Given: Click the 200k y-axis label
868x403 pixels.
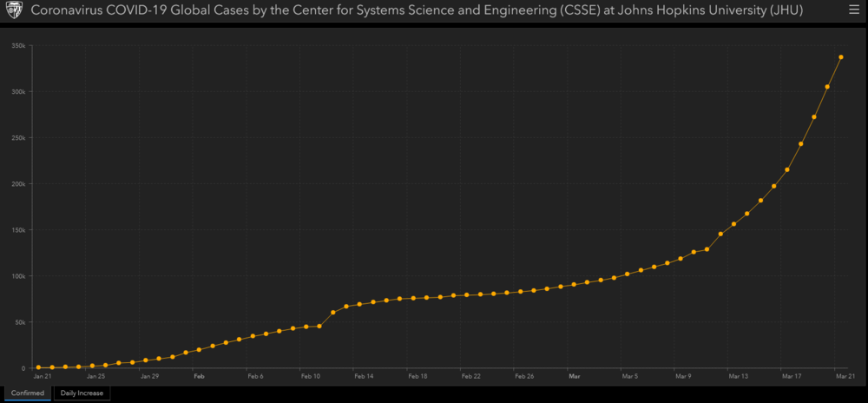Looking at the screenshot, I should (x=18, y=184).
